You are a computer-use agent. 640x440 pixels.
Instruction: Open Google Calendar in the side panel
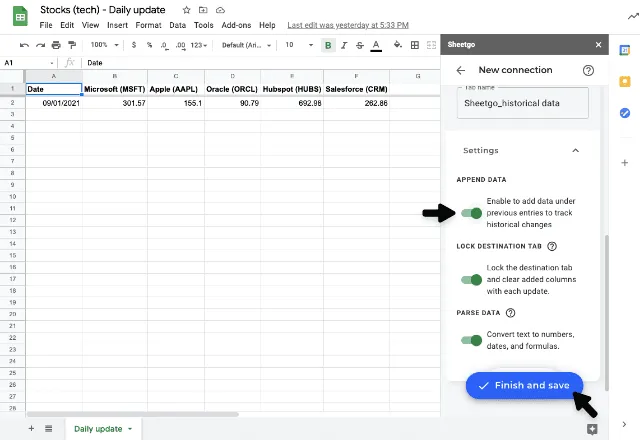click(624, 50)
